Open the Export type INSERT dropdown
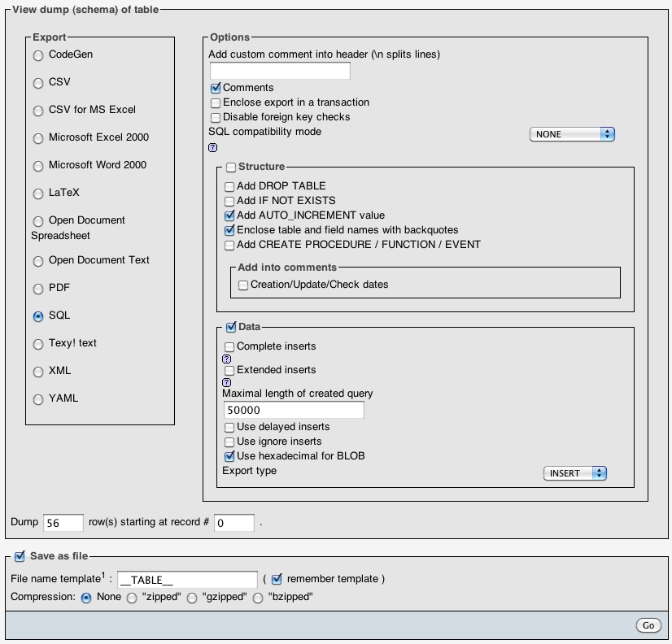672x644 pixels. [x=575, y=473]
